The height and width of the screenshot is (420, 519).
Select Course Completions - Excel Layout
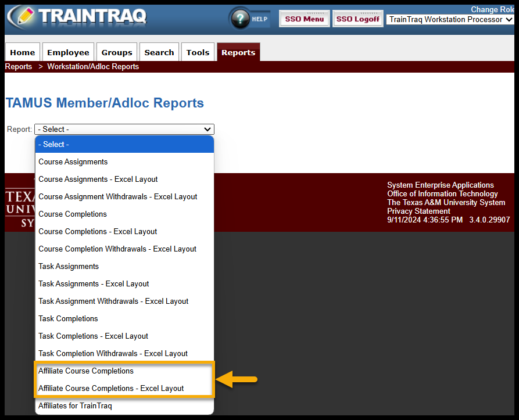[124, 232]
